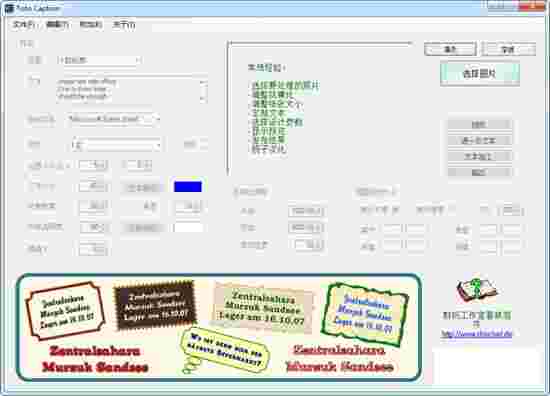This screenshot has width=550, height=396.
Task: Click the text list box scroll-down arrow
Action: pos(203,99)
